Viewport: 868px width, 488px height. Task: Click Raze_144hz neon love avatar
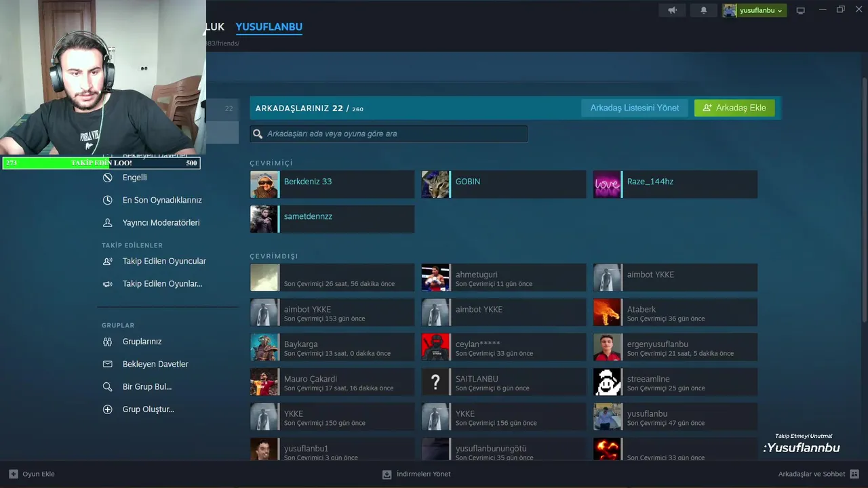pyautogui.click(x=607, y=184)
